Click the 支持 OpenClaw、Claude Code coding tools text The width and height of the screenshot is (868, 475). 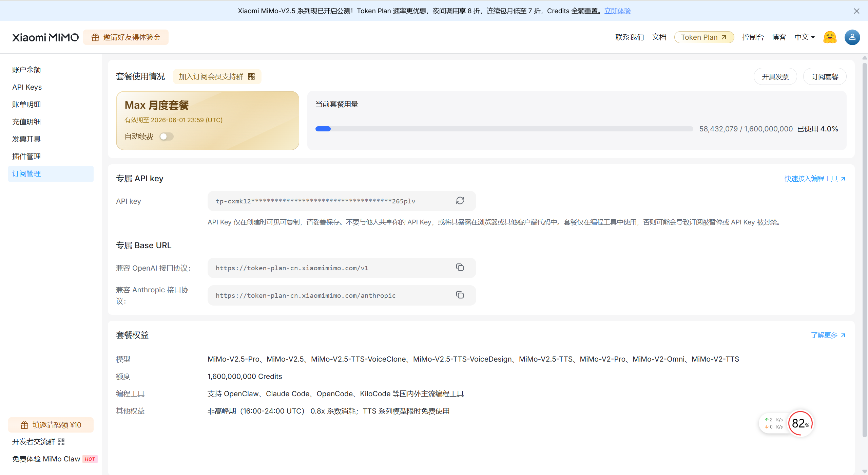[335, 394]
